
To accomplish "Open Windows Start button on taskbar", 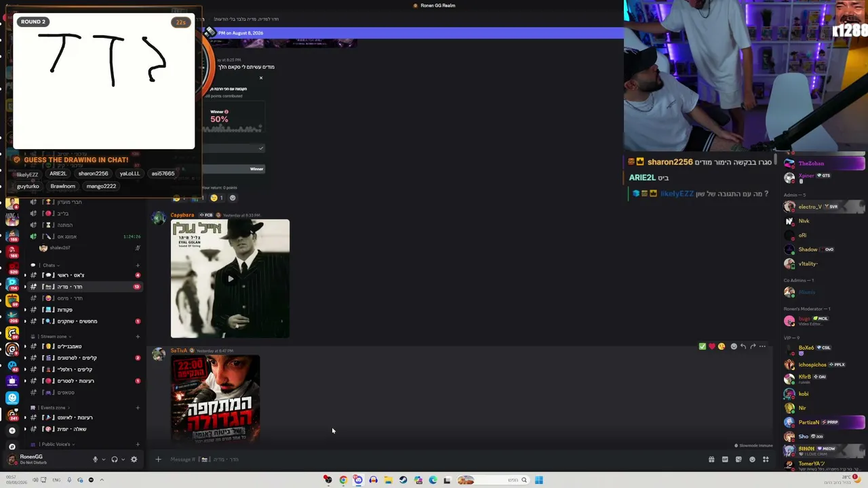I will 538,480.
